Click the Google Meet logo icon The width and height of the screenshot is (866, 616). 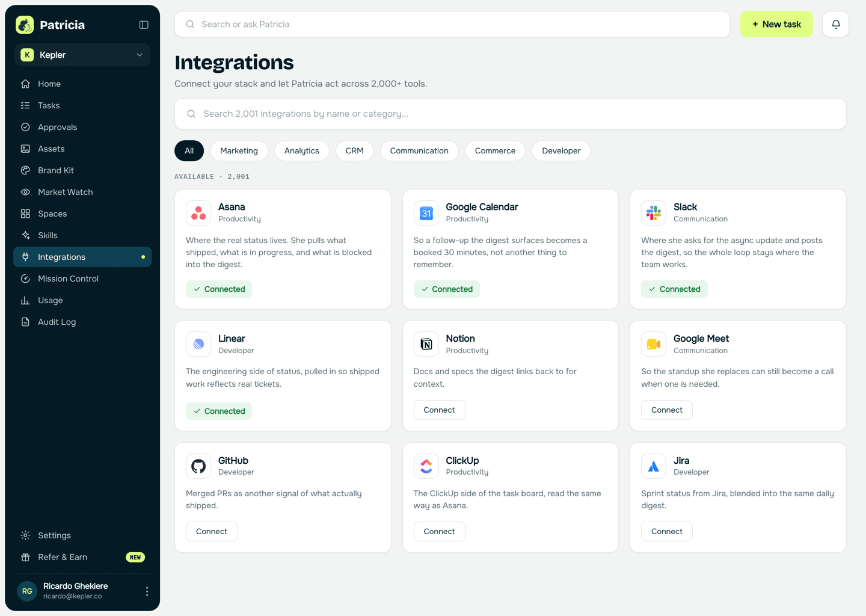[x=654, y=344]
